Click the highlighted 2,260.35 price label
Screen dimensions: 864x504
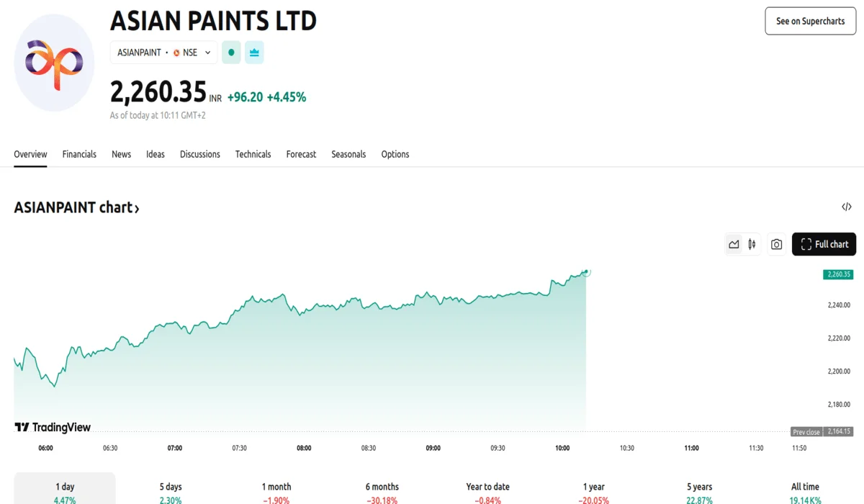tap(837, 274)
